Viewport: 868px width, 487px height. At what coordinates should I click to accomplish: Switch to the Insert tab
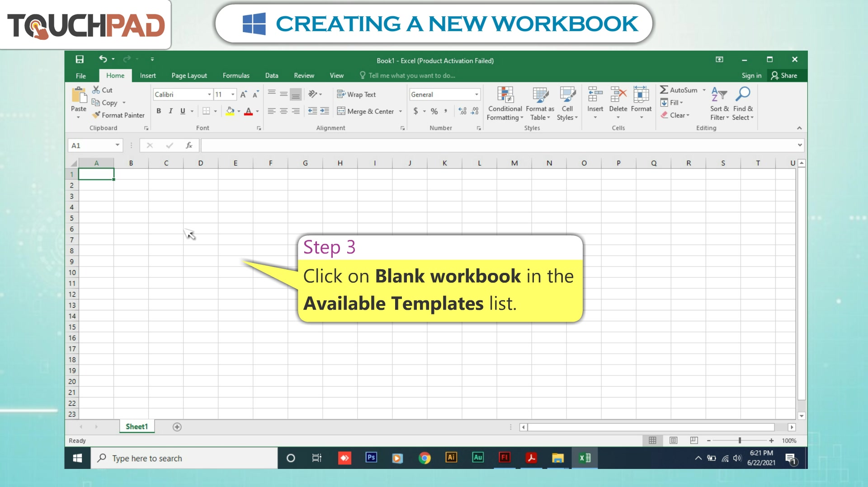[x=148, y=75]
